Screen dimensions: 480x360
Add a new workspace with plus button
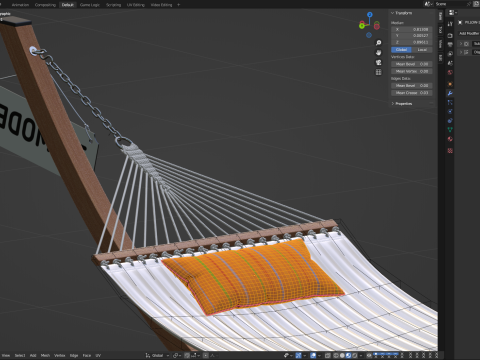pos(179,5)
